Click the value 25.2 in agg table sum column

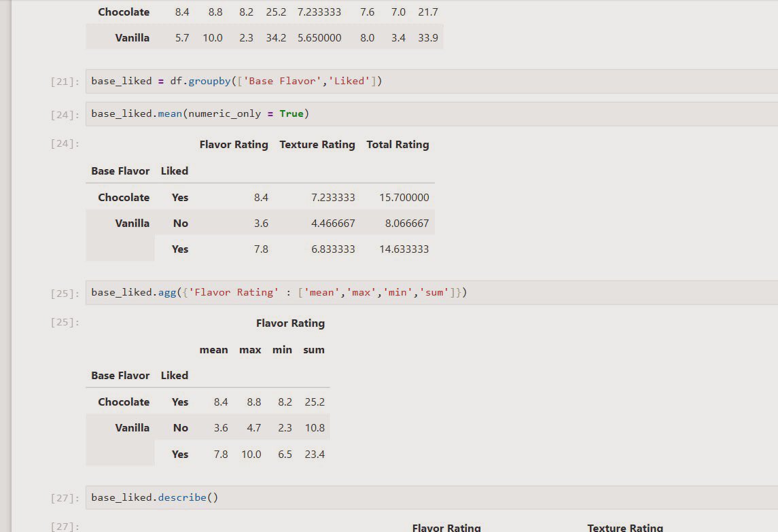pyautogui.click(x=315, y=402)
